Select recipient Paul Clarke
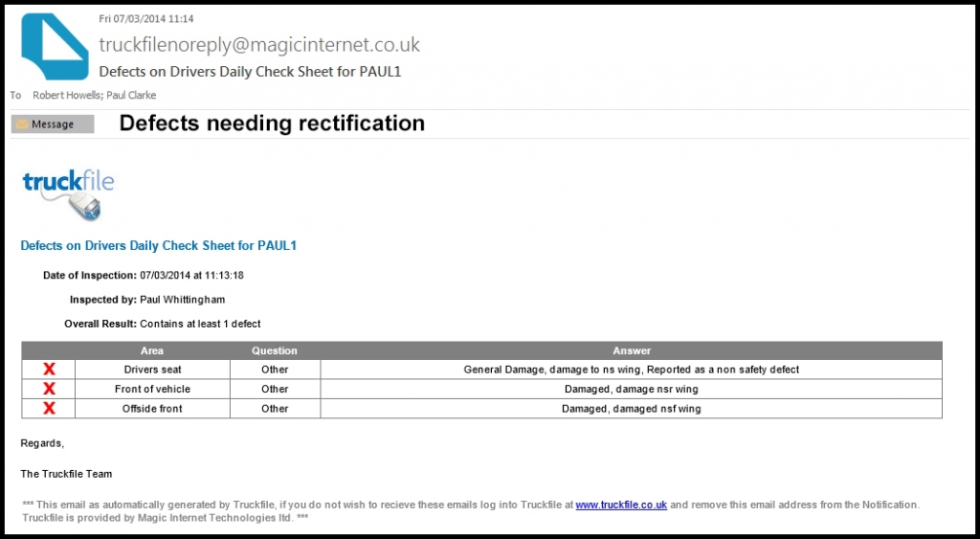The width and height of the screenshot is (980, 539). (131, 95)
